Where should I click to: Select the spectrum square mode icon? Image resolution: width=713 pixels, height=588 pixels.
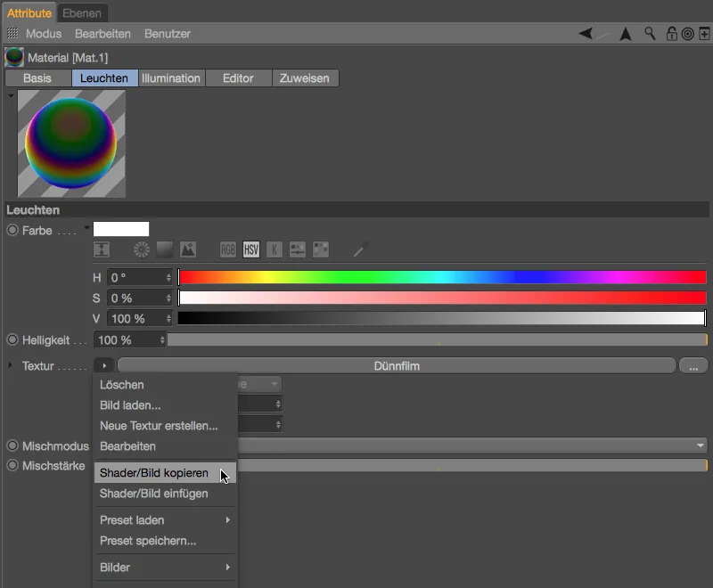click(x=165, y=249)
